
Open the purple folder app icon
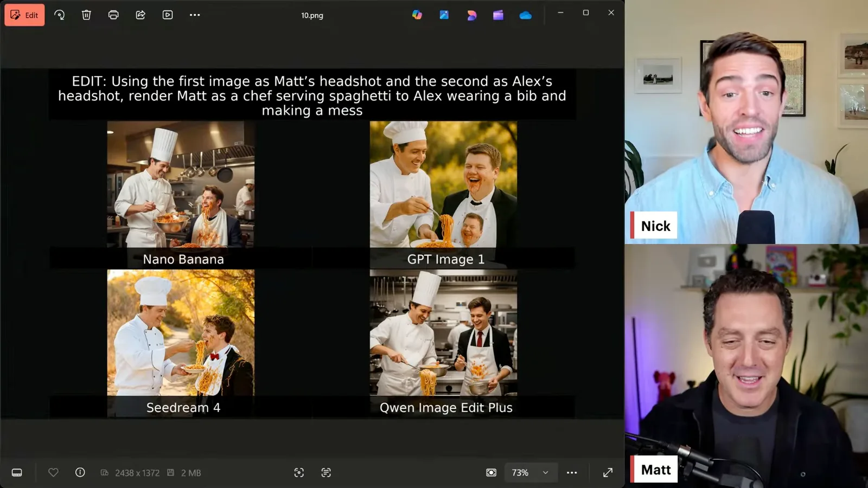click(498, 15)
